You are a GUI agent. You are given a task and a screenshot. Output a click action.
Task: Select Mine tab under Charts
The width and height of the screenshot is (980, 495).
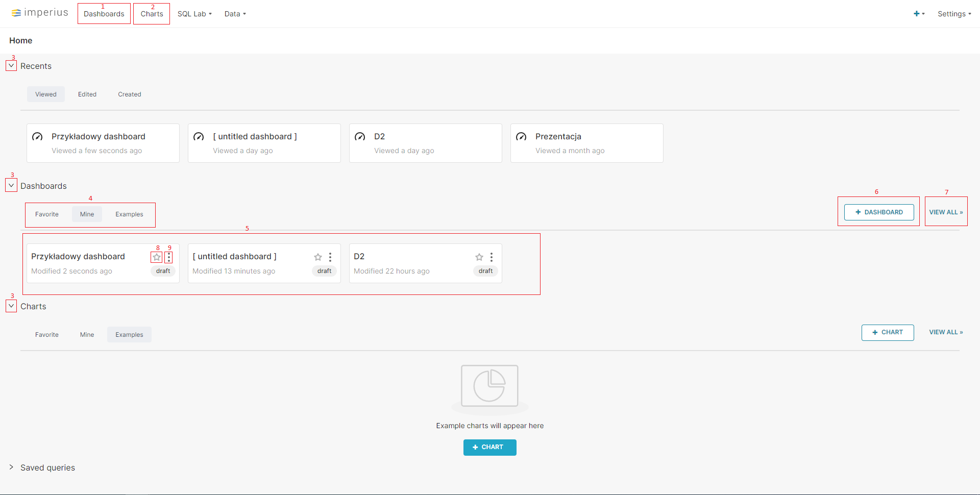tap(87, 335)
